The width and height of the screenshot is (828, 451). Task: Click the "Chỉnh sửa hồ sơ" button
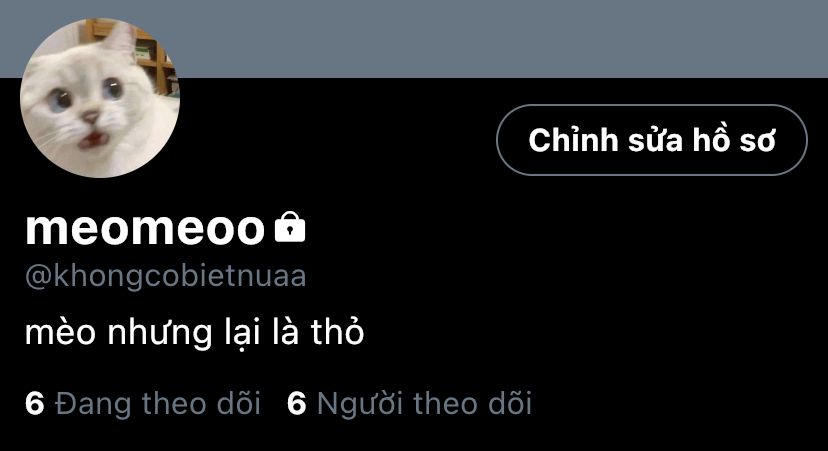pos(652,140)
